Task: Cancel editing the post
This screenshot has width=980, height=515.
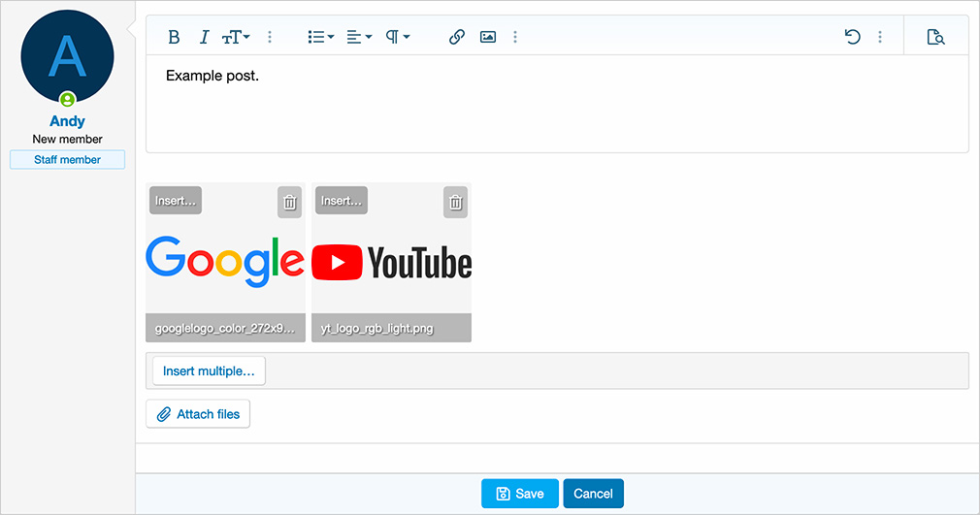Action: pyautogui.click(x=593, y=494)
